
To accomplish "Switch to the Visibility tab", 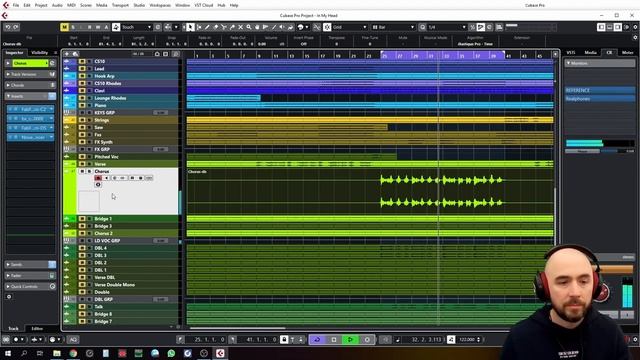I will [x=40, y=53].
